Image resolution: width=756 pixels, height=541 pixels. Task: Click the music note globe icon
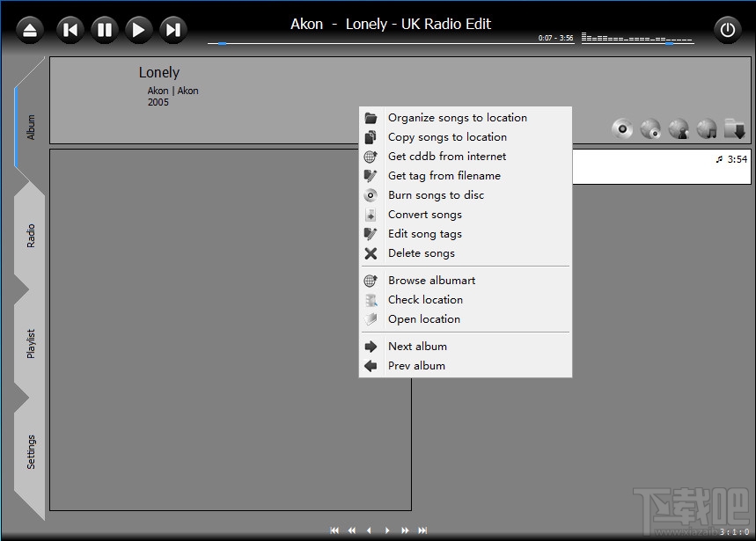point(707,128)
